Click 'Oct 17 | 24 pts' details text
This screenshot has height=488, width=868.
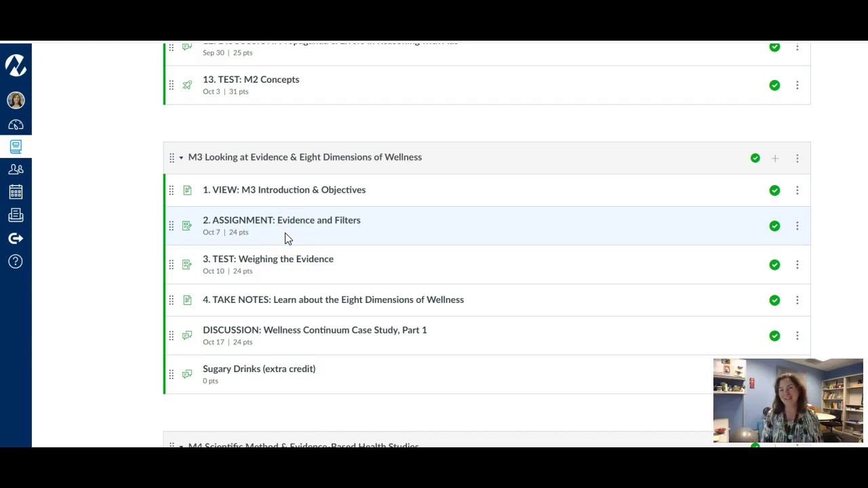coord(228,342)
